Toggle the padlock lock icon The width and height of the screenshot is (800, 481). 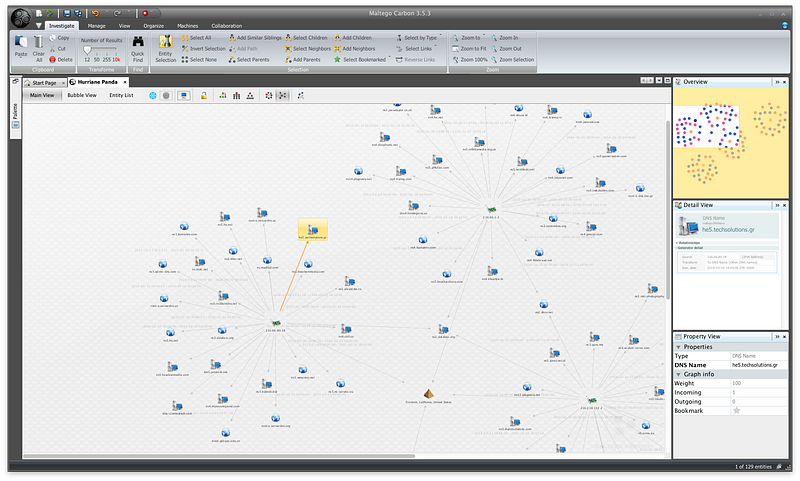click(204, 95)
